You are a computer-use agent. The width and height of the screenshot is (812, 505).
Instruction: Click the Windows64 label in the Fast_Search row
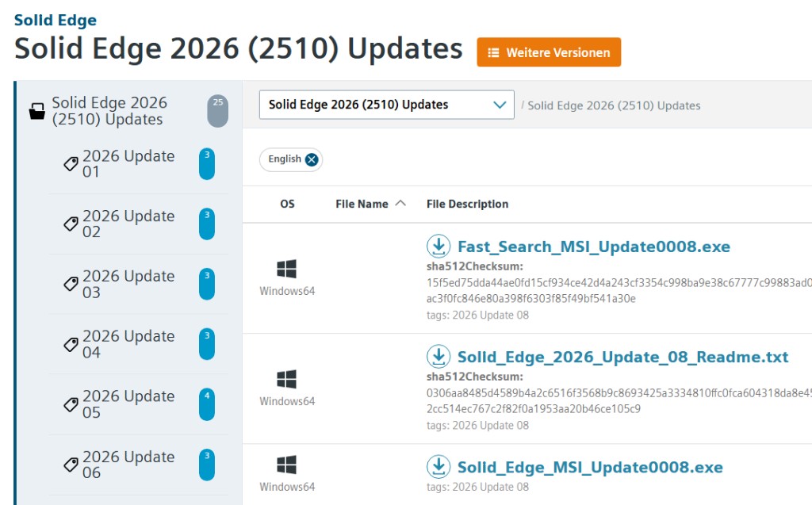[x=287, y=291]
